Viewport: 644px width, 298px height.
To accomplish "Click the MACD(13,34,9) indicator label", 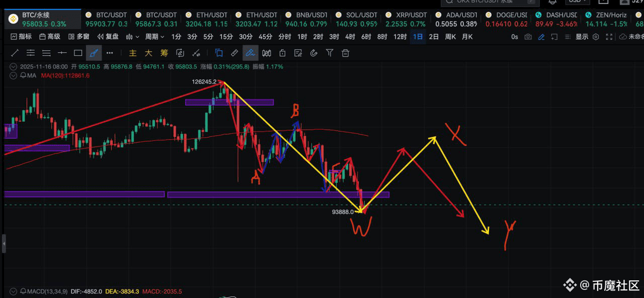I will pos(47,291).
